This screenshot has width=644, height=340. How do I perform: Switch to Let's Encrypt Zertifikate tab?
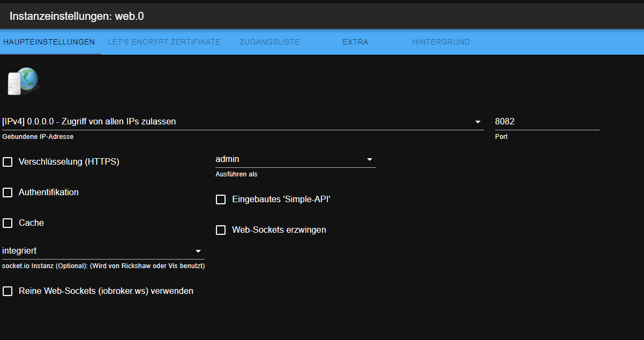click(164, 42)
